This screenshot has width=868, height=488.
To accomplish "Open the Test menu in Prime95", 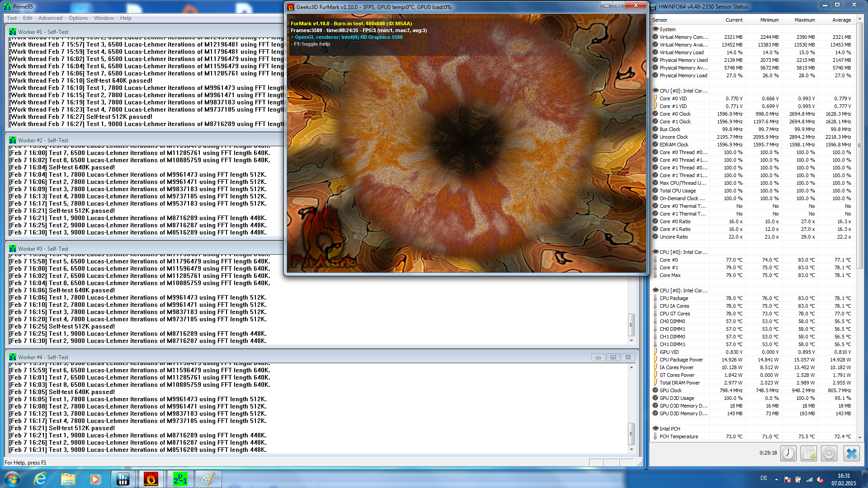I will 12,18.
